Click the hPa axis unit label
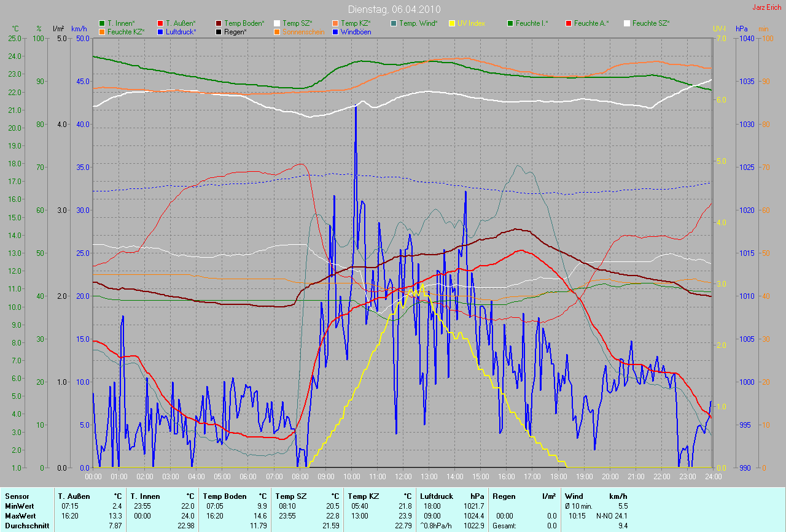The height and width of the screenshot is (532, 786). [x=741, y=29]
